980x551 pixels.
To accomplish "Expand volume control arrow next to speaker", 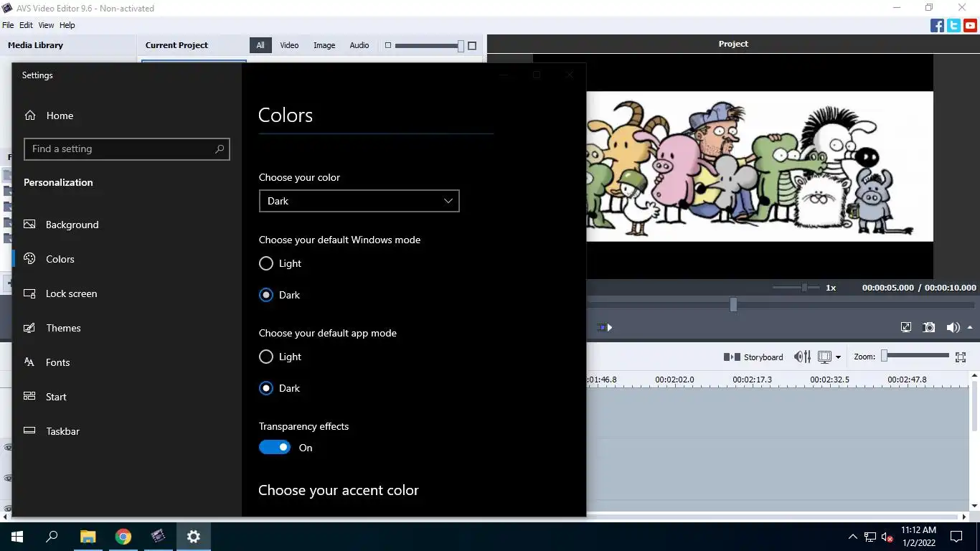I will coord(970,327).
